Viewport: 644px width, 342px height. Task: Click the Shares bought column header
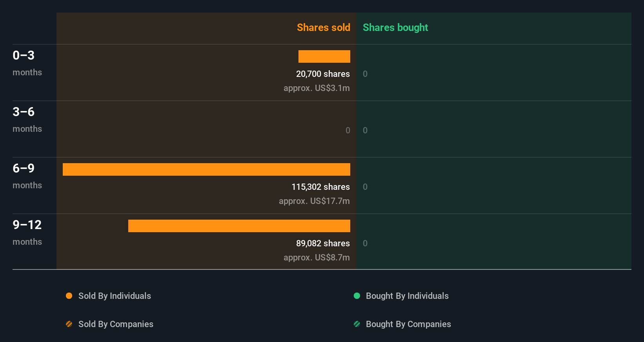click(x=395, y=27)
